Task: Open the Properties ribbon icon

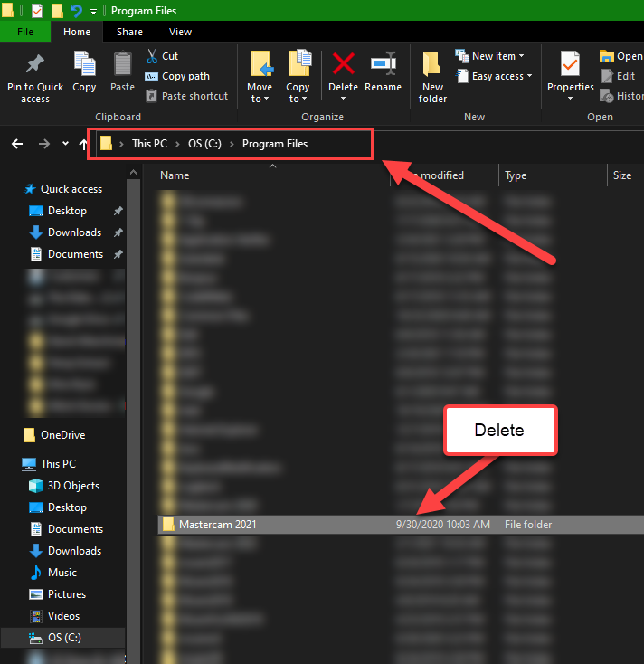Action: (571, 63)
